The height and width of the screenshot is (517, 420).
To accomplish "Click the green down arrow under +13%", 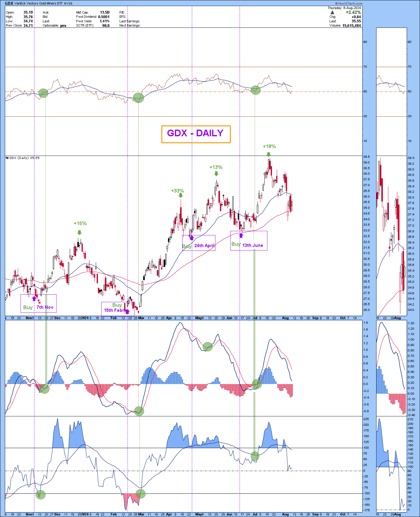I will [x=216, y=173].
